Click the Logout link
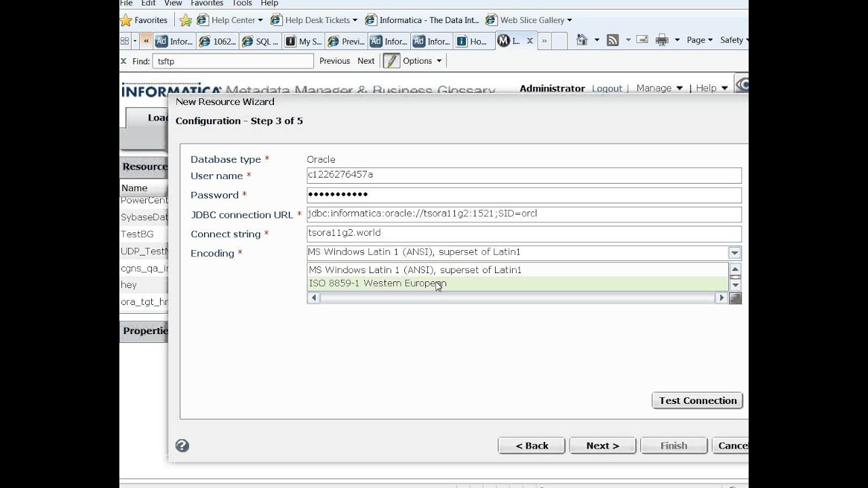 [607, 88]
